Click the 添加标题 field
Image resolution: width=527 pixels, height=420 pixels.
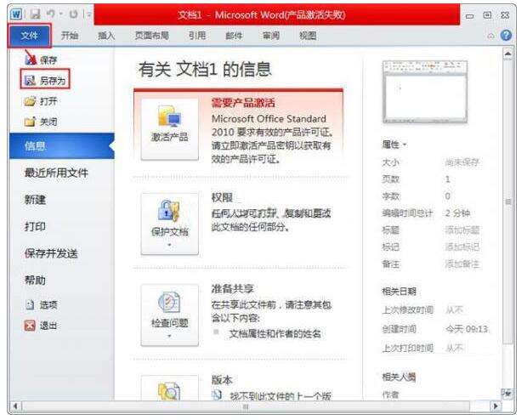pos(462,230)
